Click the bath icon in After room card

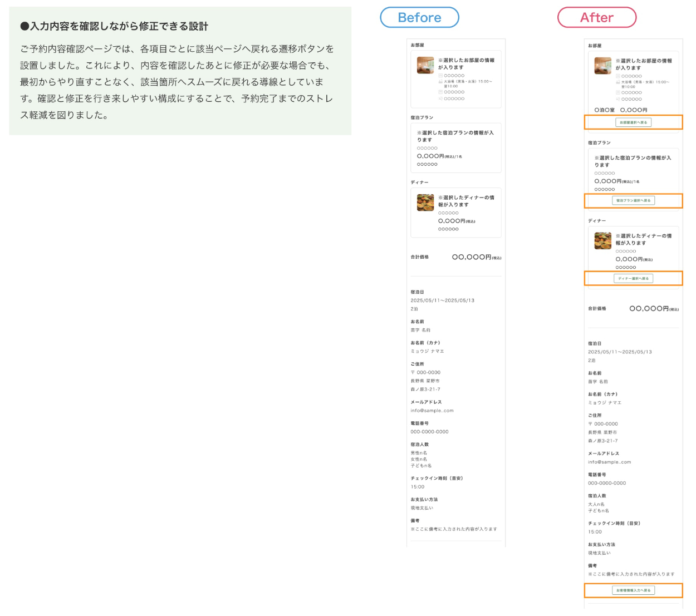click(x=618, y=82)
